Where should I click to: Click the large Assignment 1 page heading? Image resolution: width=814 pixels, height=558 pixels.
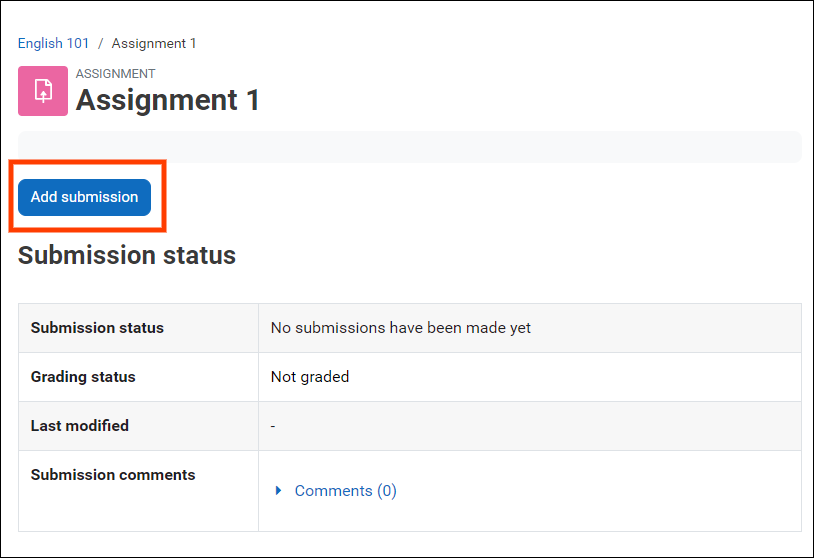click(x=168, y=100)
